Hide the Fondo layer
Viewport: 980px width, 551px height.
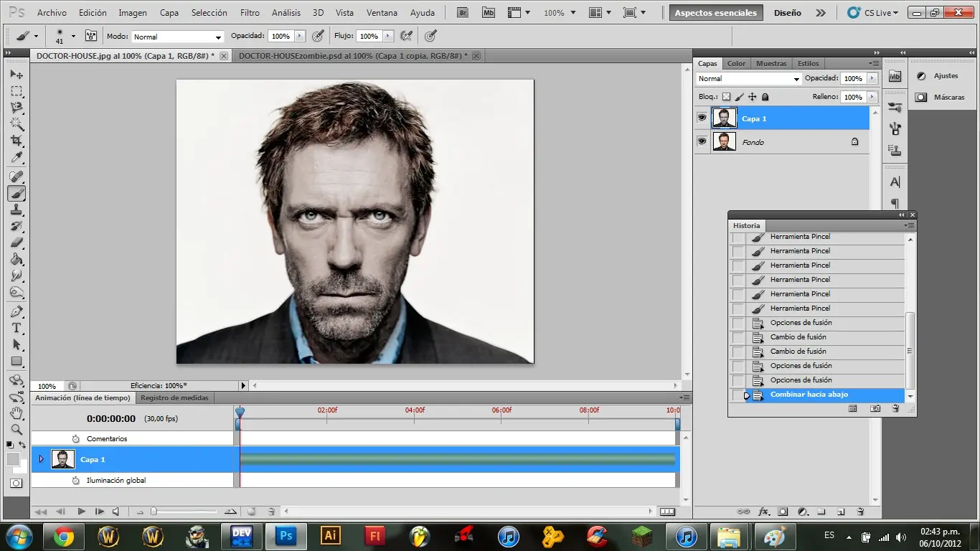[702, 141]
